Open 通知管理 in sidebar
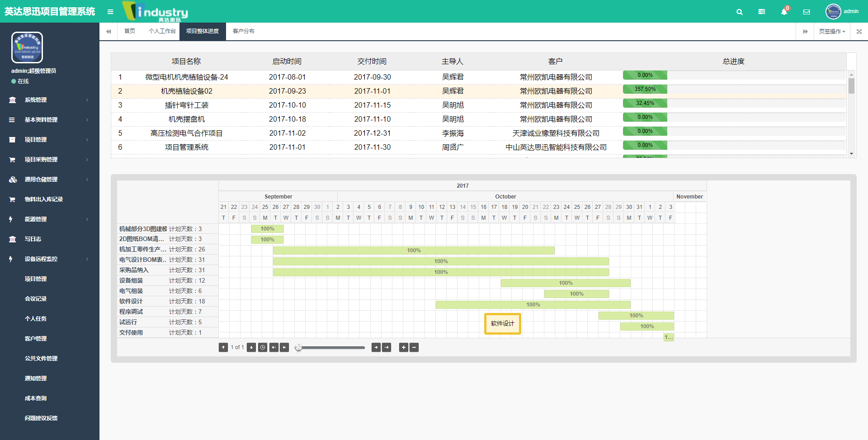 [x=50, y=378]
